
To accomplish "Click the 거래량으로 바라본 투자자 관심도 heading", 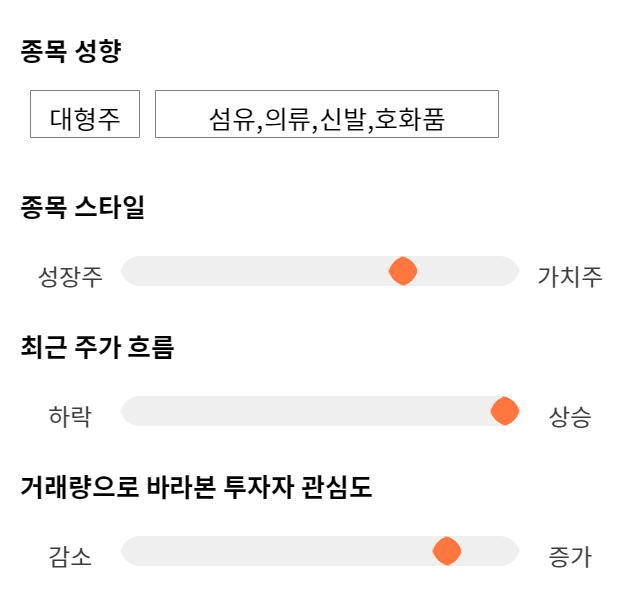I will tap(196, 488).
